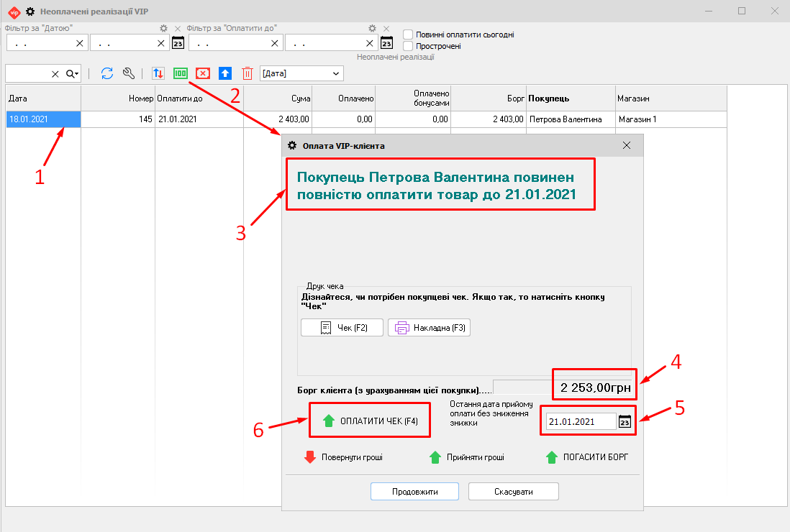The image size is (790, 532).
Task: Open the search magnifier dropdown
Action: 72,73
